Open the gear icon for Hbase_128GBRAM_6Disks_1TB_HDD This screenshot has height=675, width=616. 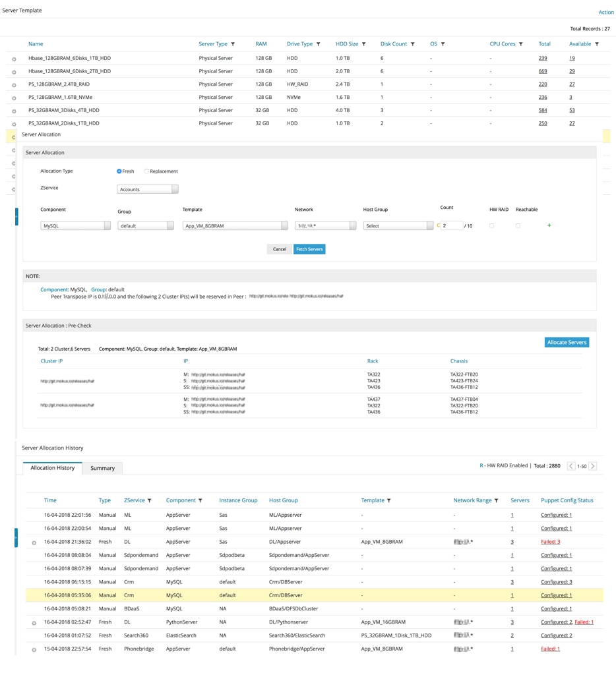coord(14,59)
